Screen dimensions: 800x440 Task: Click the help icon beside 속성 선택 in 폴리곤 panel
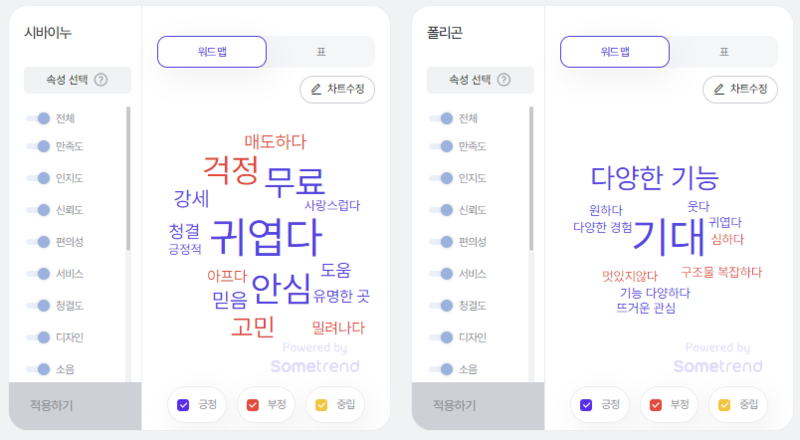503,80
